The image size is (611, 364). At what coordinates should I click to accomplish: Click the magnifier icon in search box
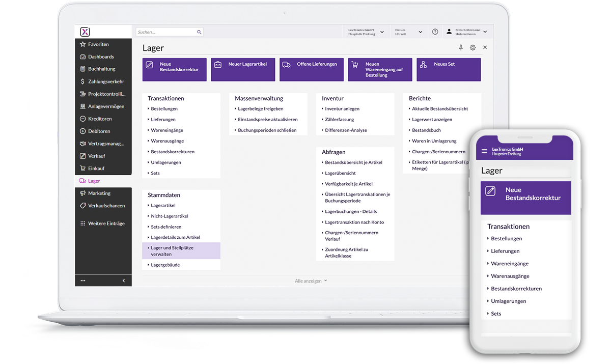click(199, 32)
